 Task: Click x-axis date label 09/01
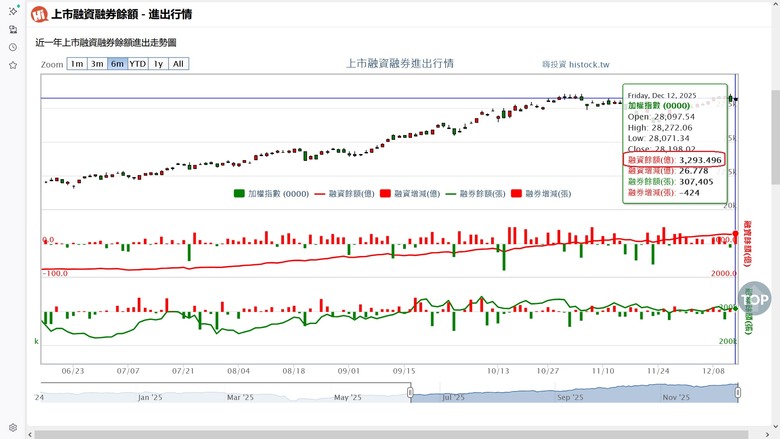349,371
